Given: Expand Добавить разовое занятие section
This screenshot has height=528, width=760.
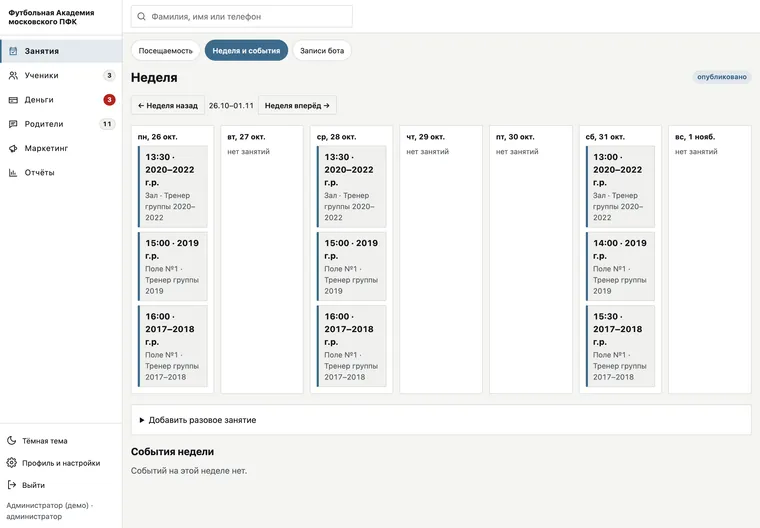Looking at the screenshot, I should [441, 420].
